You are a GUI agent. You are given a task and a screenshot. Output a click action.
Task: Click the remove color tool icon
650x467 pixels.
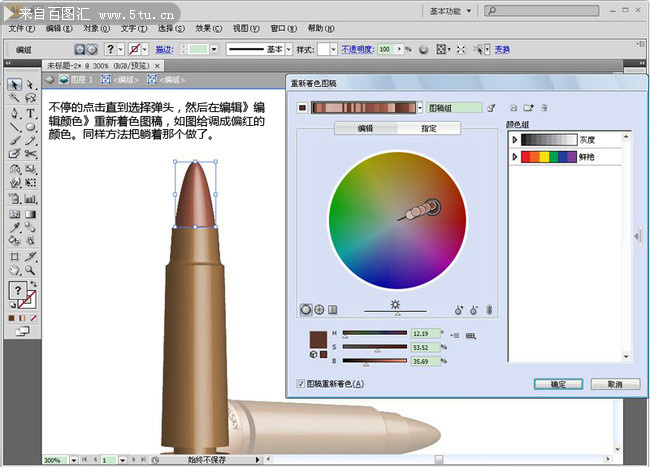pyautogui.click(x=473, y=310)
